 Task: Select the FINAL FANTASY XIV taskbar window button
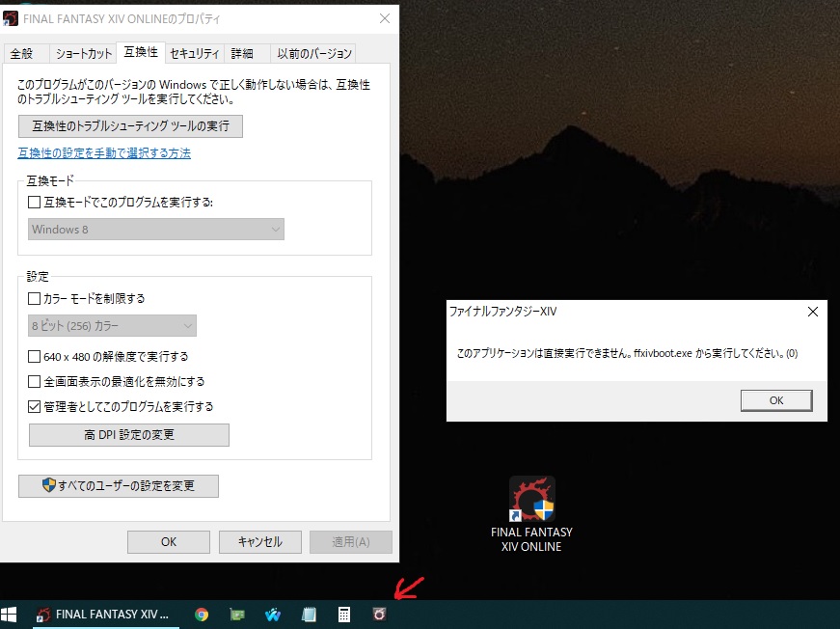tap(106, 615)
